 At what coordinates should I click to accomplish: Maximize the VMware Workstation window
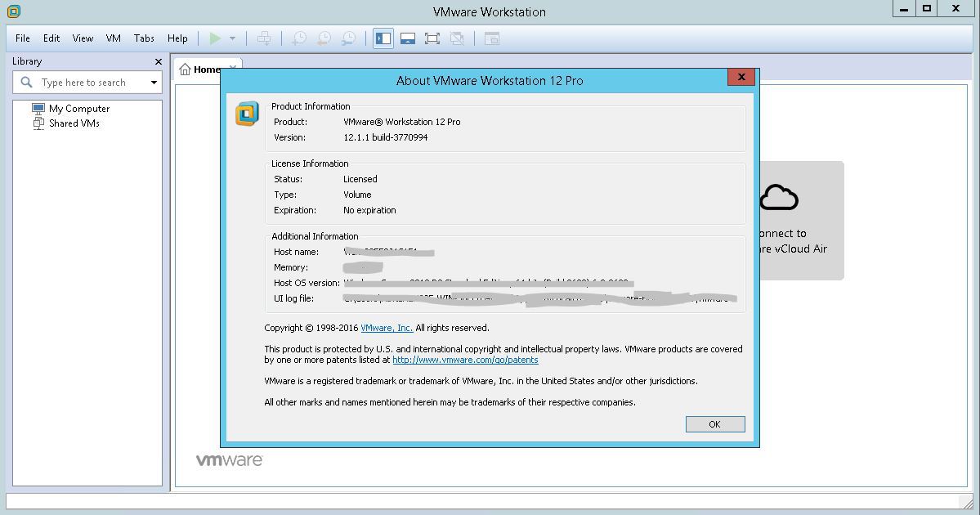tap(927, 9)
